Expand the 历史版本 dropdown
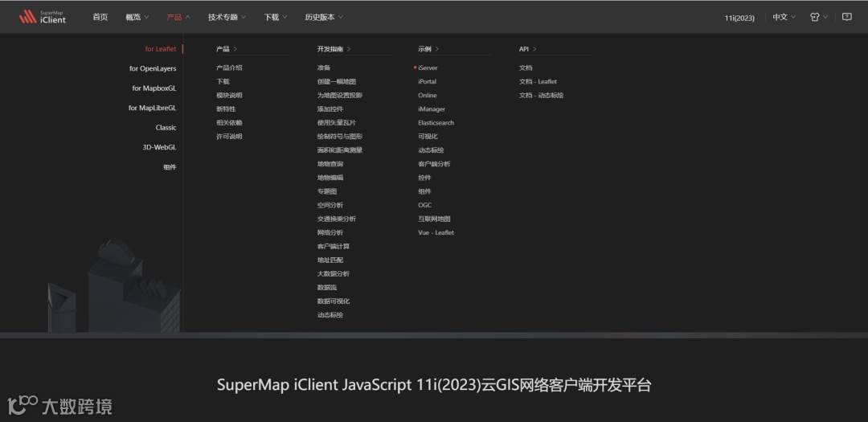Image resolution: width=868 pixels, height=422 pixels. pos(324,17)
